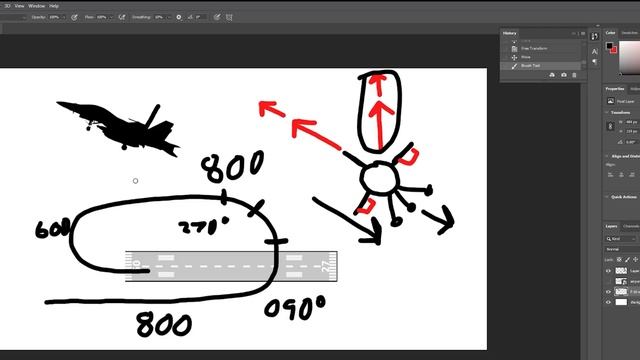
Task: Delete current history state trash icon
Action: point(574,75)
